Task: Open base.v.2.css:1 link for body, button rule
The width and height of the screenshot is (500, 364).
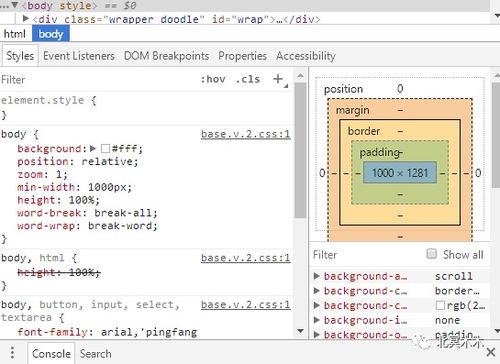Action: [246, 304]
